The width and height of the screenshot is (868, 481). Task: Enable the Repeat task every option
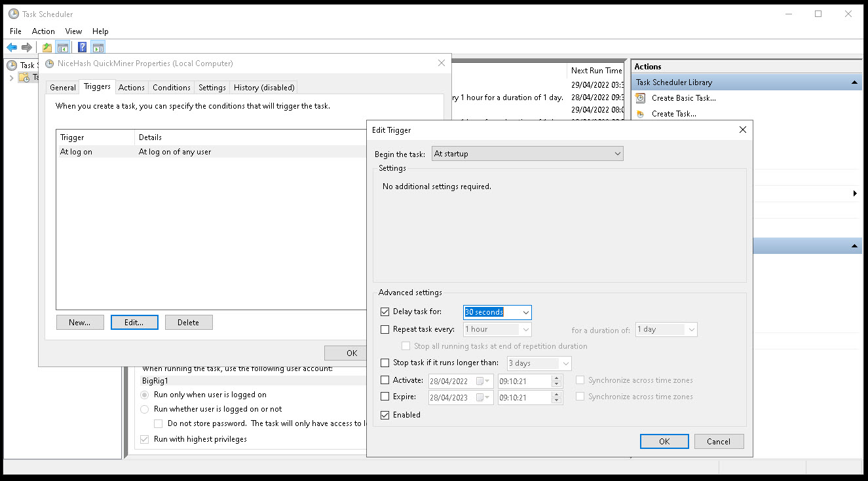(x=385, y=329)
